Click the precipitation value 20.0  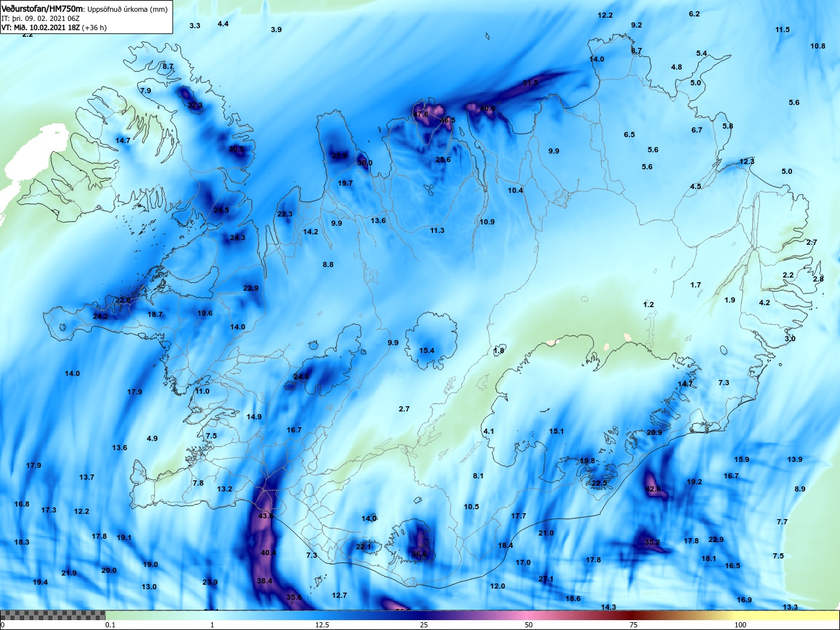(x=109, y=570)
